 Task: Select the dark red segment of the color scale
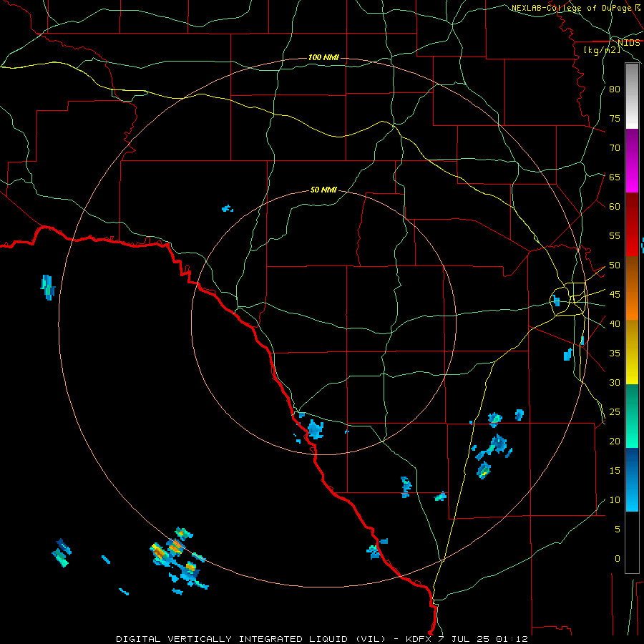coord(632,224)
